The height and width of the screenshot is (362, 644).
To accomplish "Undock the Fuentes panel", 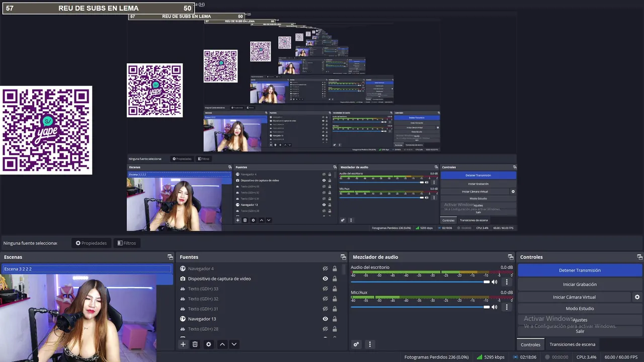I will point(343,257).
